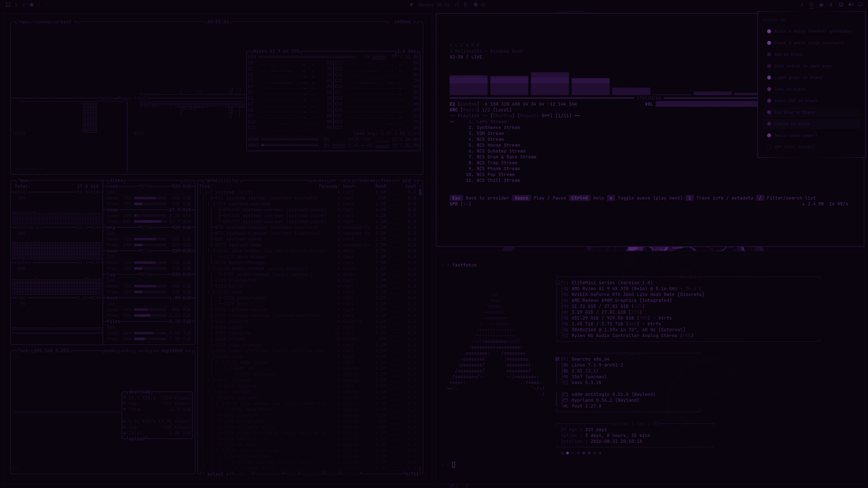868x488 pixels.
Task: Collapse dbus-broker-lau 1224 tree node
Action: 211,251
